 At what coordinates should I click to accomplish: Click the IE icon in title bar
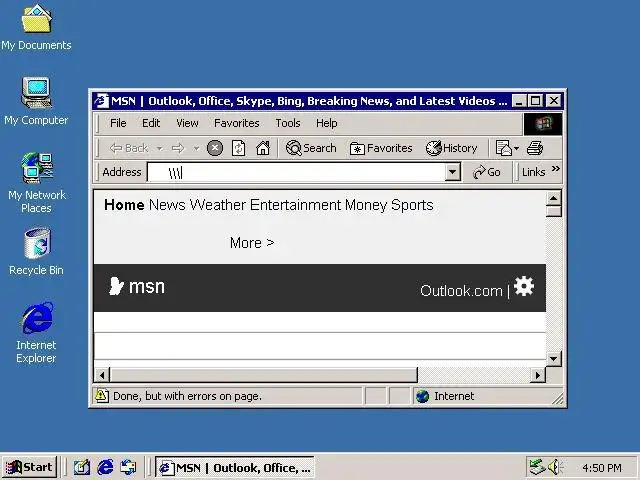(x=102, y=101)
